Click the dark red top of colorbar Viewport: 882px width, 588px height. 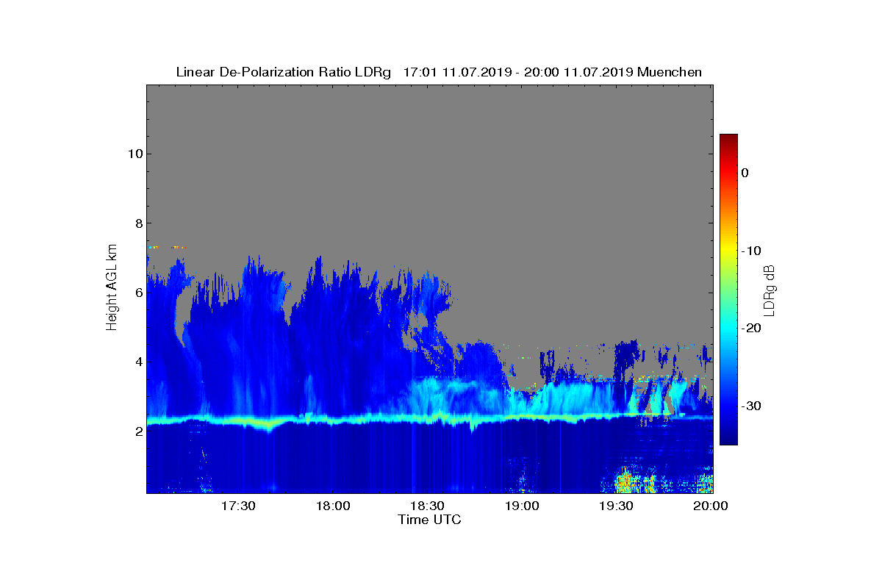[x=728, y=140]
